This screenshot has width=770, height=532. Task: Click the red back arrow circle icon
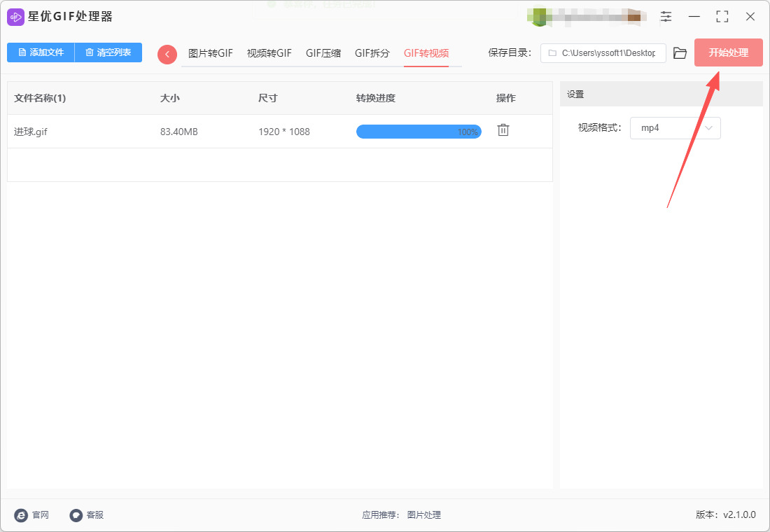point(167,54)
